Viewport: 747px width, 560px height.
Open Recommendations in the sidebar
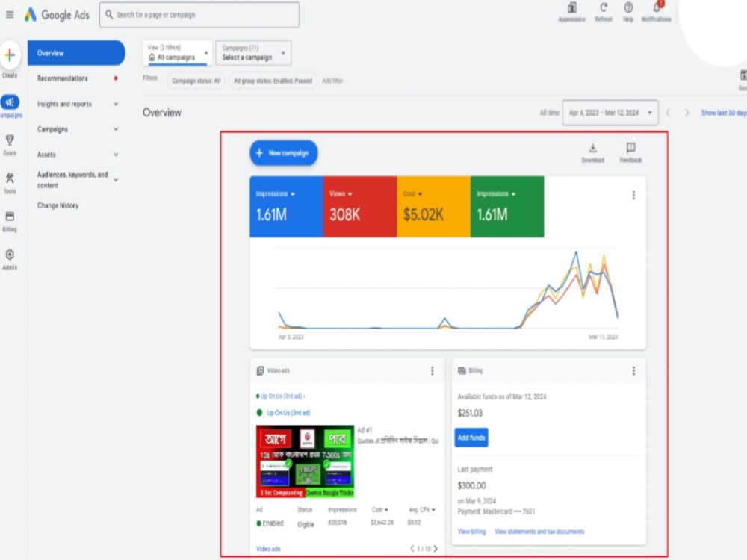tap(63, 78)
